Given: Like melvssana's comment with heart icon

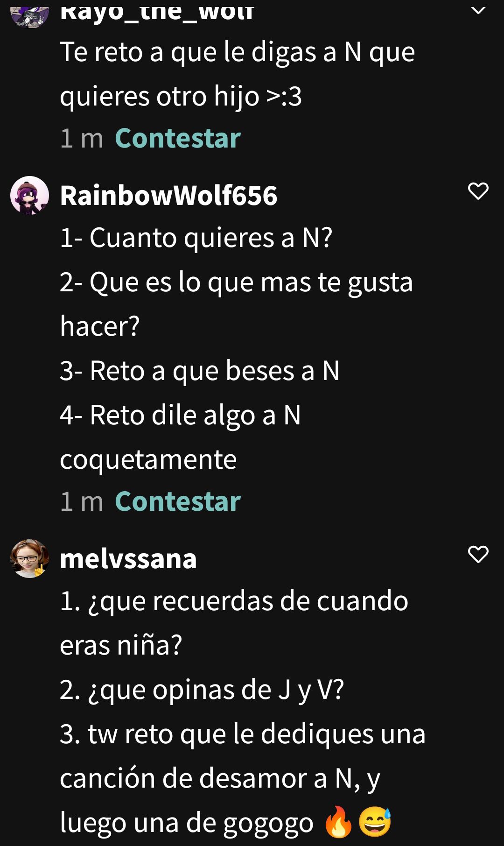Looking at the screenshot, I should [478, 554].
